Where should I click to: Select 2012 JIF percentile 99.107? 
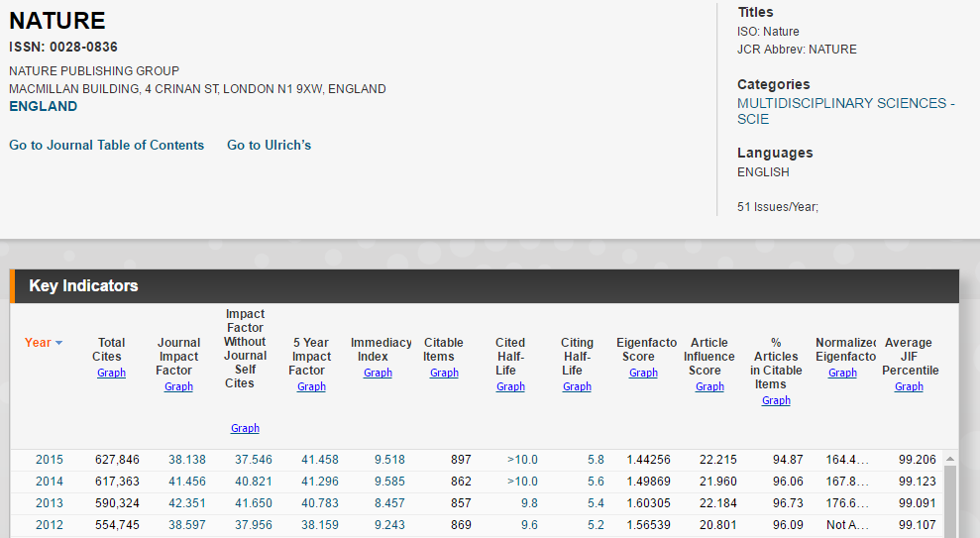pos(918,525)
